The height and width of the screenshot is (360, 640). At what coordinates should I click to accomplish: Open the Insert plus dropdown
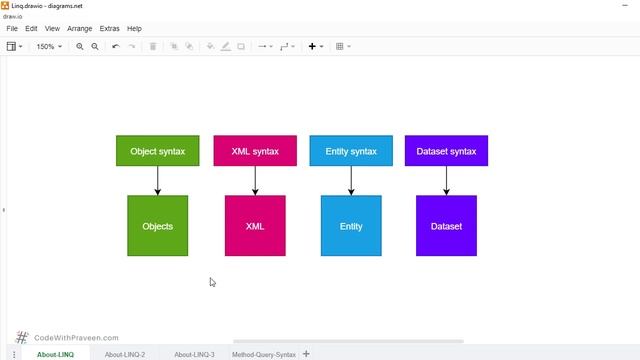click(316, 47)
